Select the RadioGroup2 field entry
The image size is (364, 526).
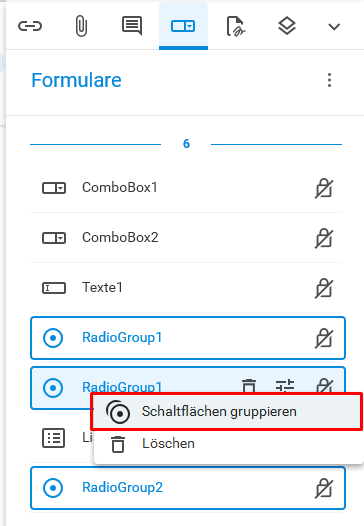pyautogui.click(x=188, y=488)
